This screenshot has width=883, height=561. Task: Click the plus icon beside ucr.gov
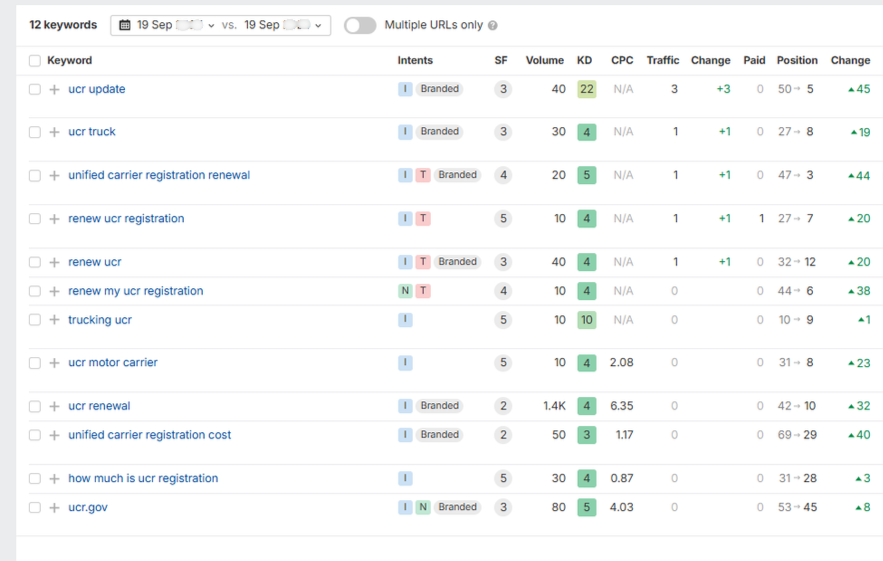(x=54, y=508)
